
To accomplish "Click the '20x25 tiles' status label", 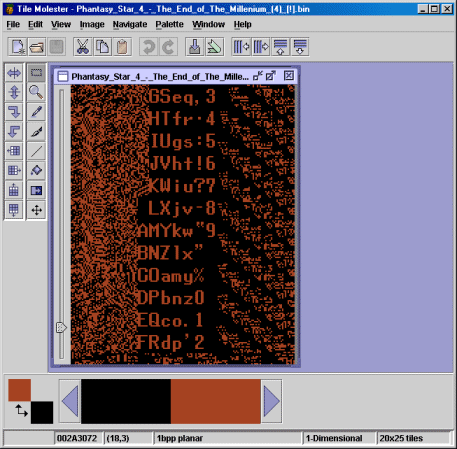I will 401,438.
